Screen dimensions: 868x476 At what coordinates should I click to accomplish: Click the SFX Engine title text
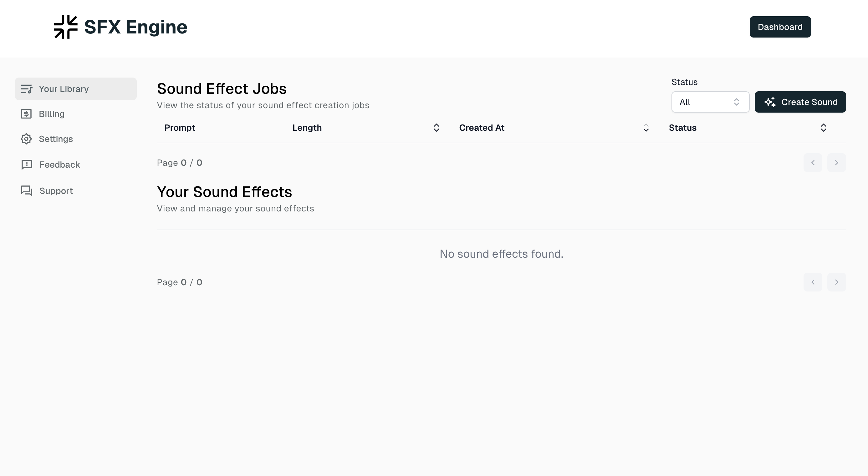pyautogui.click(x=135, y=27)
